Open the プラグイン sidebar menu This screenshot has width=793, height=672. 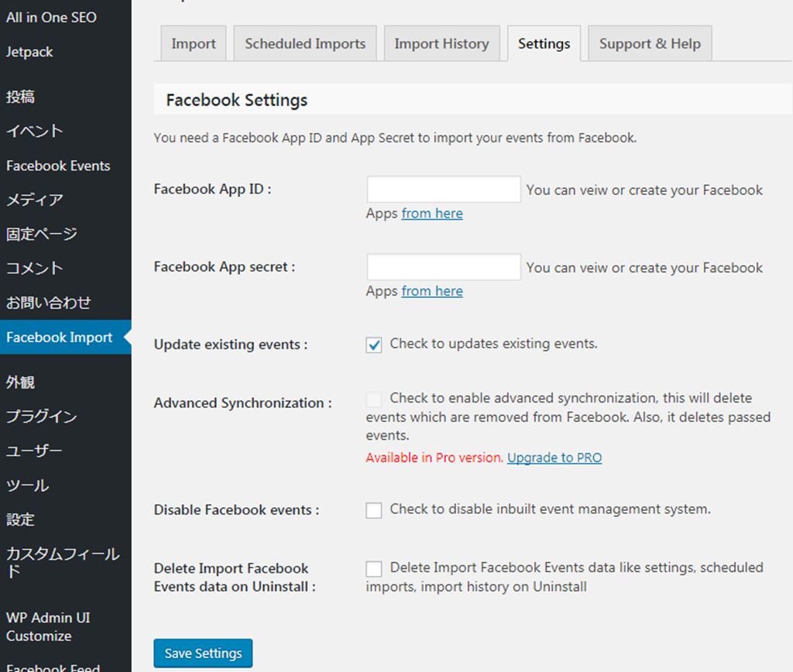(41, 417)
